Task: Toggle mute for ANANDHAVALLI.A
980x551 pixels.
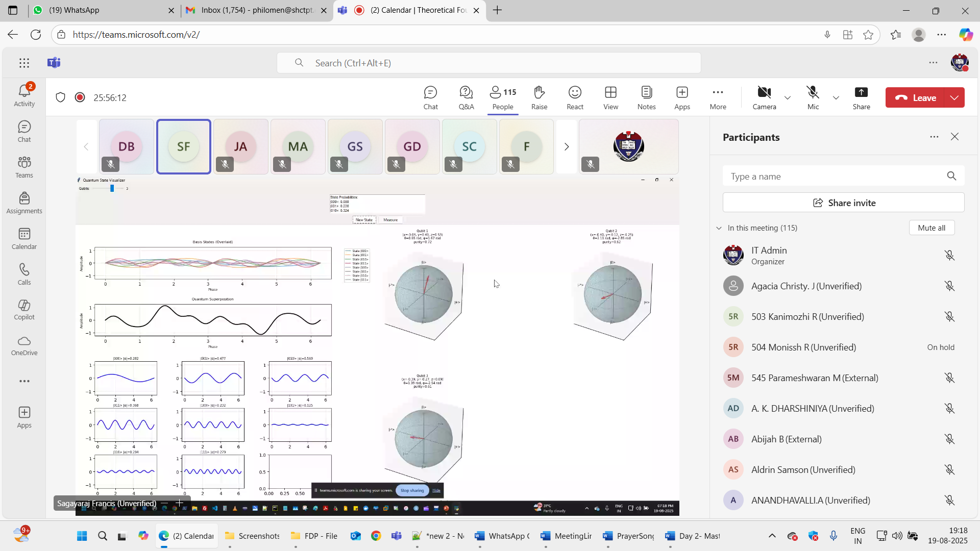Action: 949,500
